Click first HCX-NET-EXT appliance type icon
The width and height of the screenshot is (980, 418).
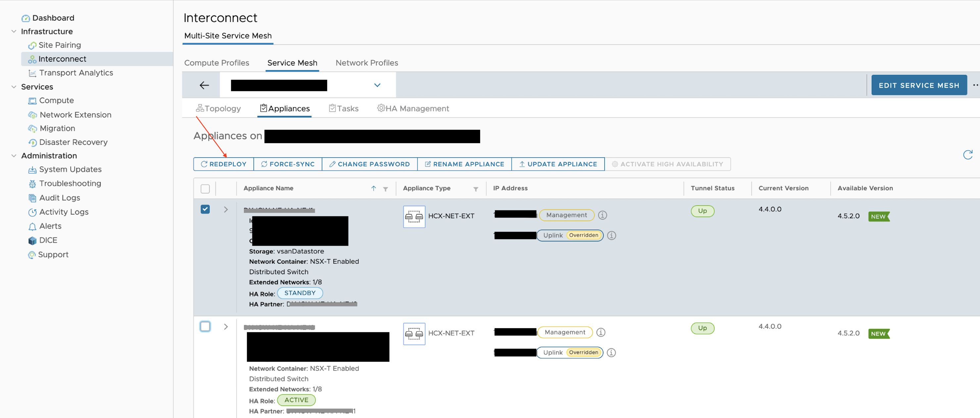point(414,217)
